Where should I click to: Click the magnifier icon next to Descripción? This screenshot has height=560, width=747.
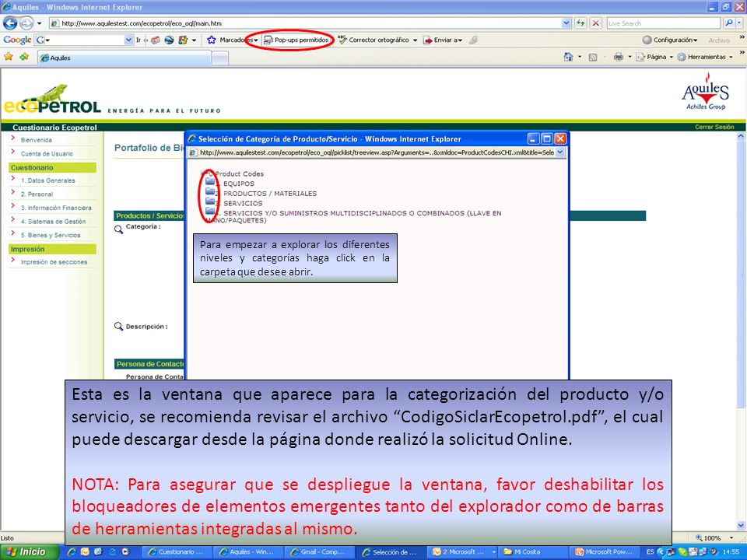[118, 326]
